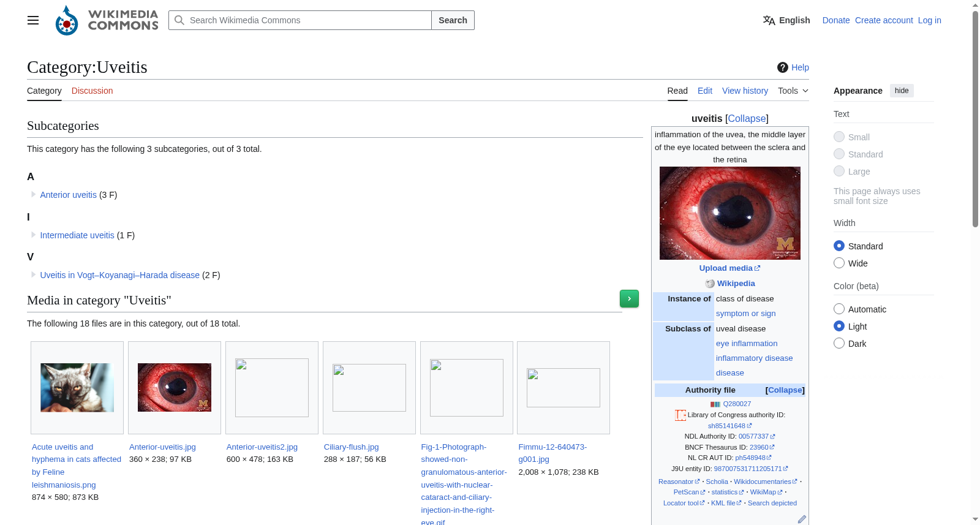
Task: Hide the Appearance panel
Action: (902, 91)
